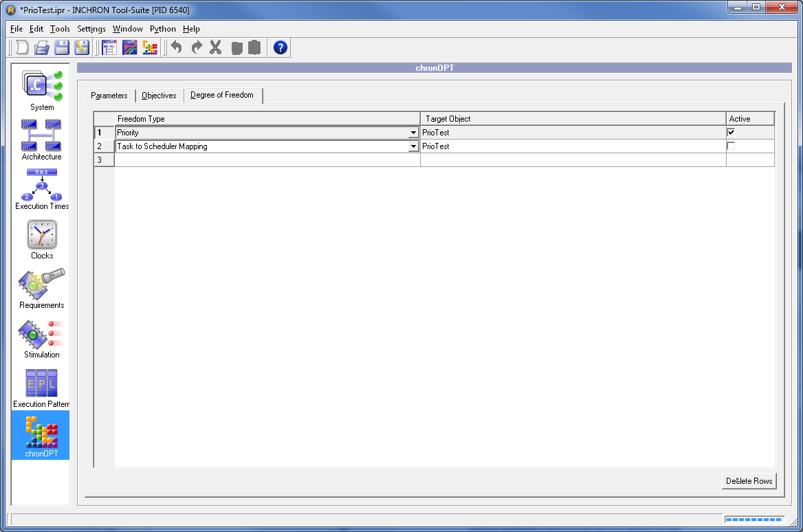
Task: Open the File menu
Action: [x=16, y=29]
